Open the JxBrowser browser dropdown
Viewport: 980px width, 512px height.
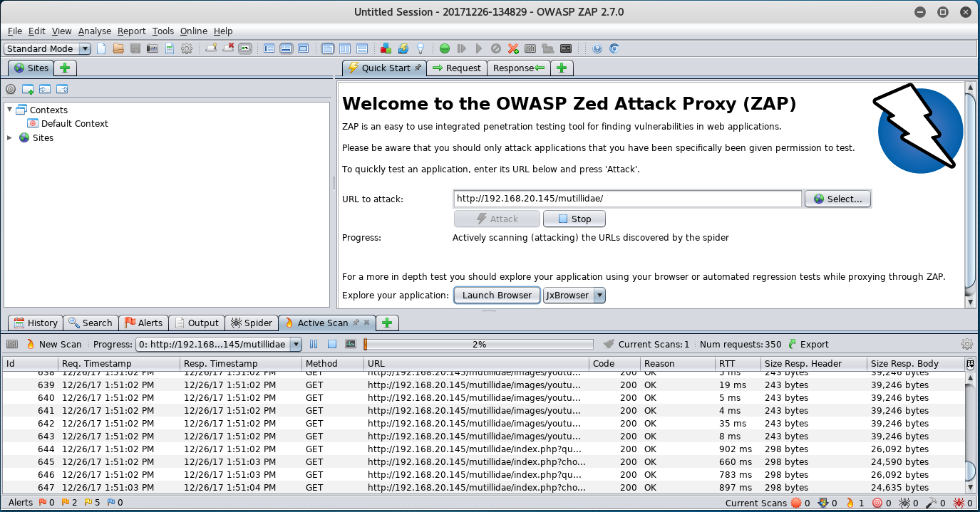click(574, 295)
